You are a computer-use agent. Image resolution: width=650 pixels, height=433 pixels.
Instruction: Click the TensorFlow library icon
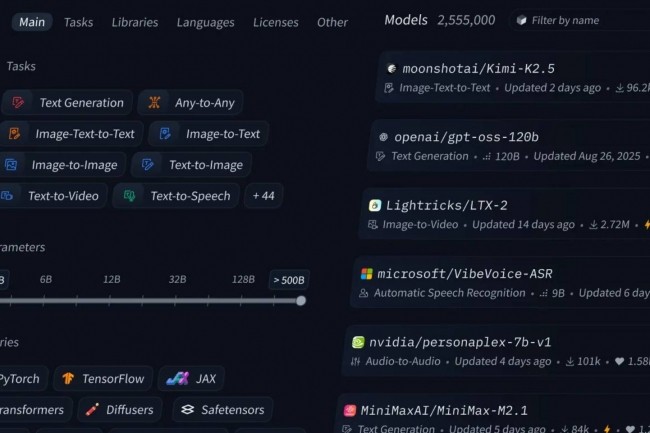tap(68, 378)
